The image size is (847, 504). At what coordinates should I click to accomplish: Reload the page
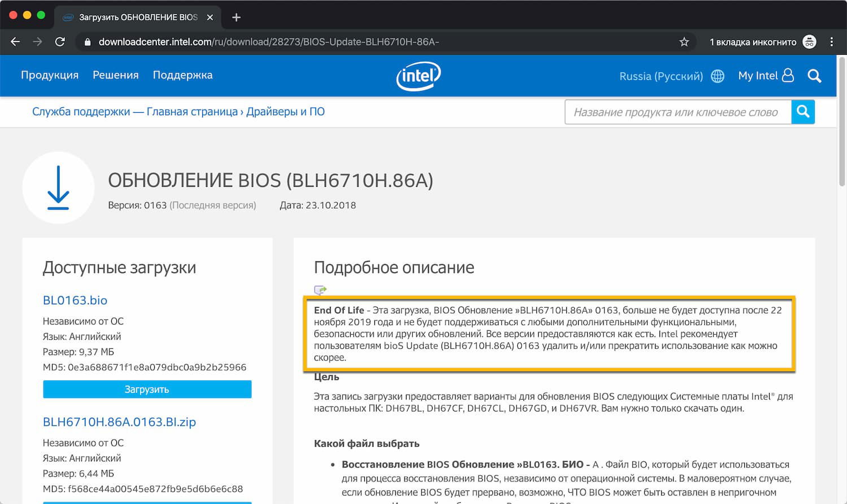click(x=60, y=41)
